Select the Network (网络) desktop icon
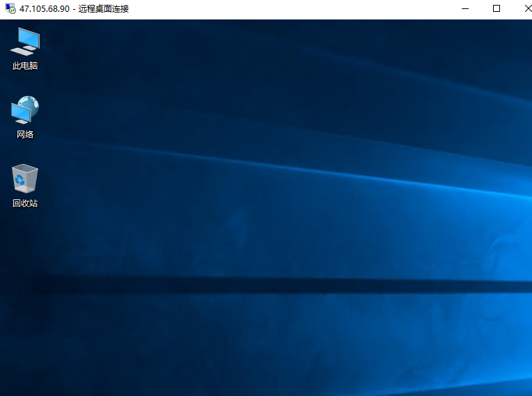 click(24, 110)
